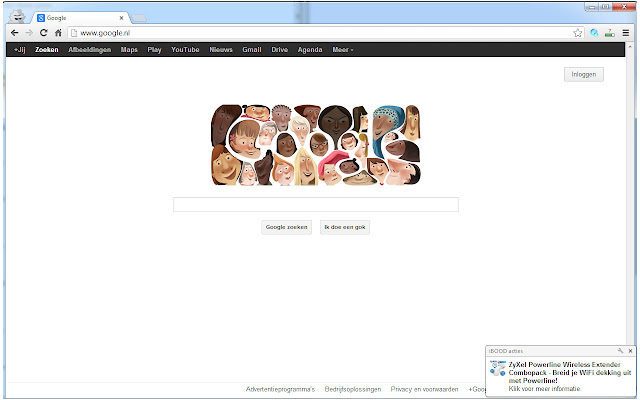Viewport: 640px width, 400px height.
Task: Click the Google zoeken button
Action: 287,227
